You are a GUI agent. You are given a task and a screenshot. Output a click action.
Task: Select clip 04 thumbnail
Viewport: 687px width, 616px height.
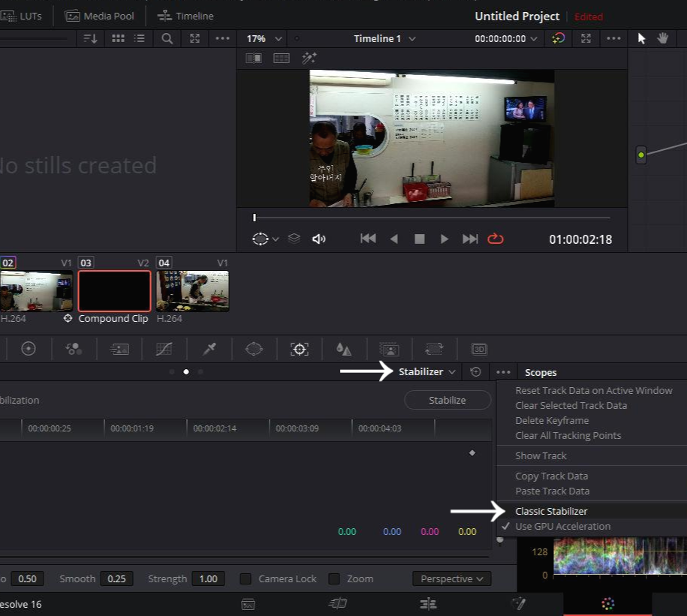(192, 291)
